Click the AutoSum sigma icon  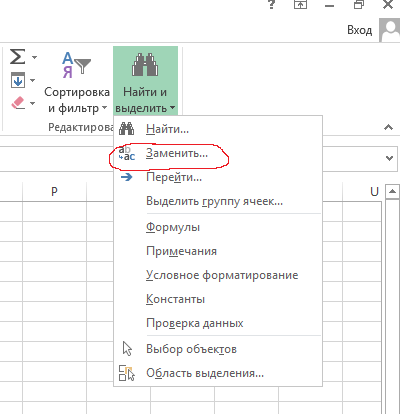pos(17,56)
